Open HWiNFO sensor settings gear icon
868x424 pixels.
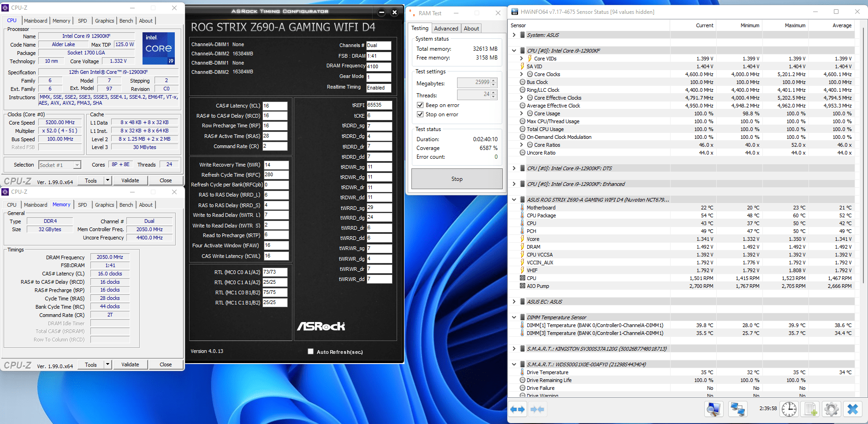pos(832,409)
